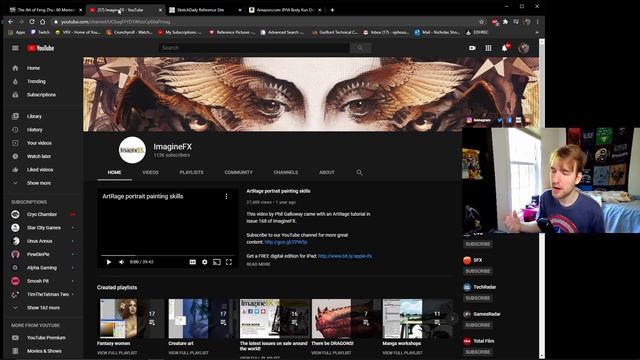Subscribe to the TechRadar channel
The width and height of the screenshot is (640, 360).
pyautogui.click(x=478, y=298)
